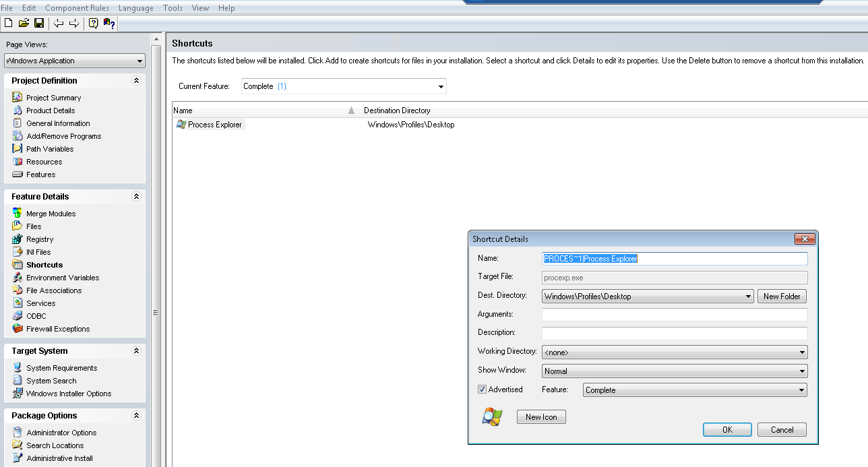Image resolution: width=868 pixels, height=467 pixels.
Task: Click the Description input field
Action: [x=675, y=333]
